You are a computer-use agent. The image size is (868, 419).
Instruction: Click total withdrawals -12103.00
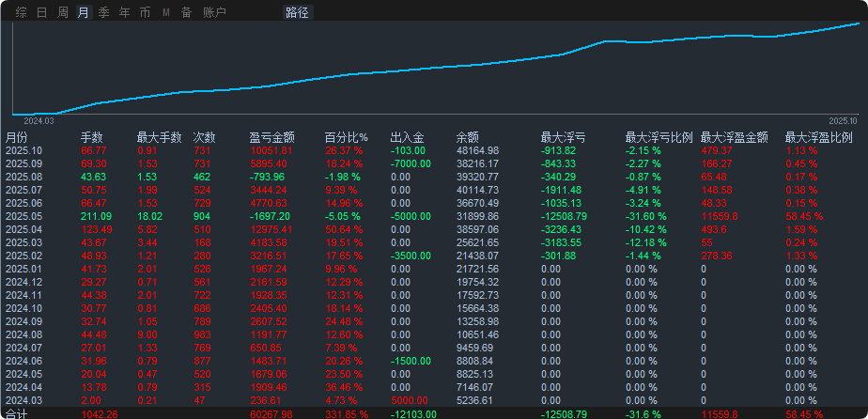pos(413,414)
